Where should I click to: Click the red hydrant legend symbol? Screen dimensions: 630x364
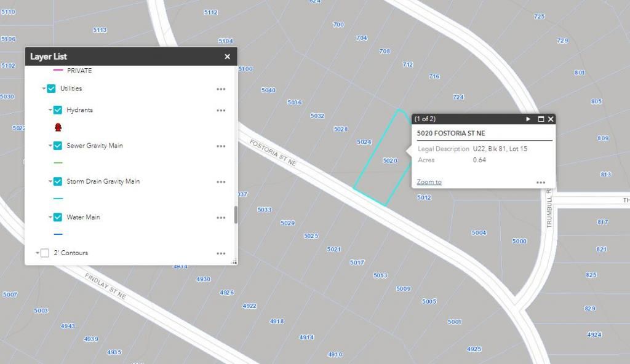click(x=58, y=127)
